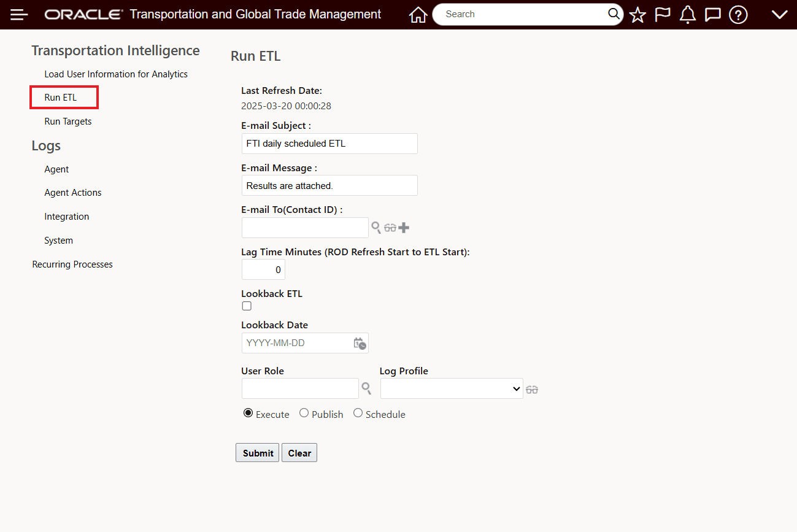Open Integration logs
Viewport: 797px width, 532px height.
[x=67, y=217]
